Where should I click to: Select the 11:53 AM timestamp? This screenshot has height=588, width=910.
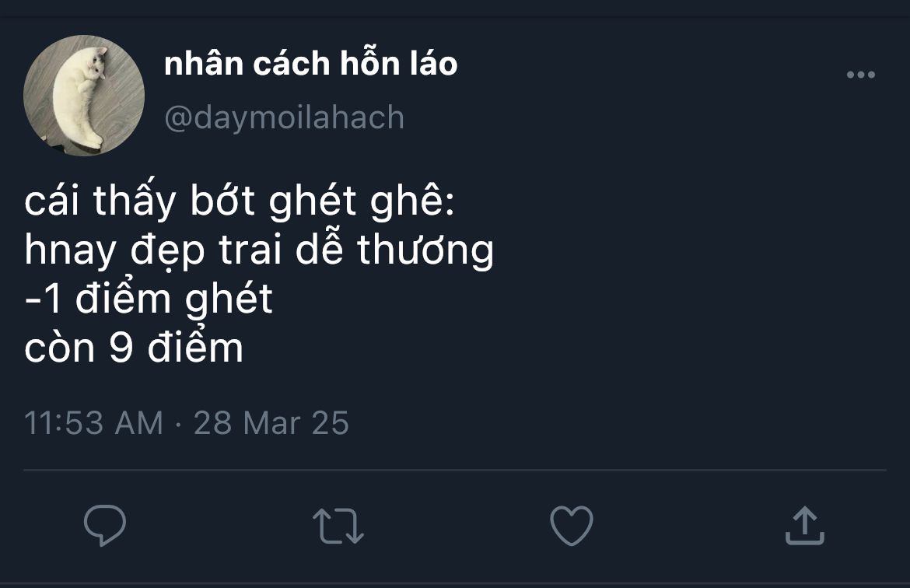[x=94, y=422]
